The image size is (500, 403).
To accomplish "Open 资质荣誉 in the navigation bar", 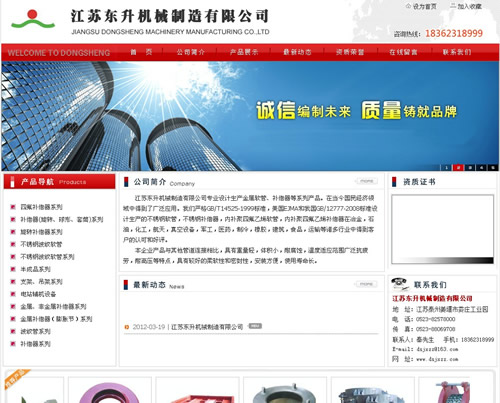I will pyautogui.click(x=350, y=52).
